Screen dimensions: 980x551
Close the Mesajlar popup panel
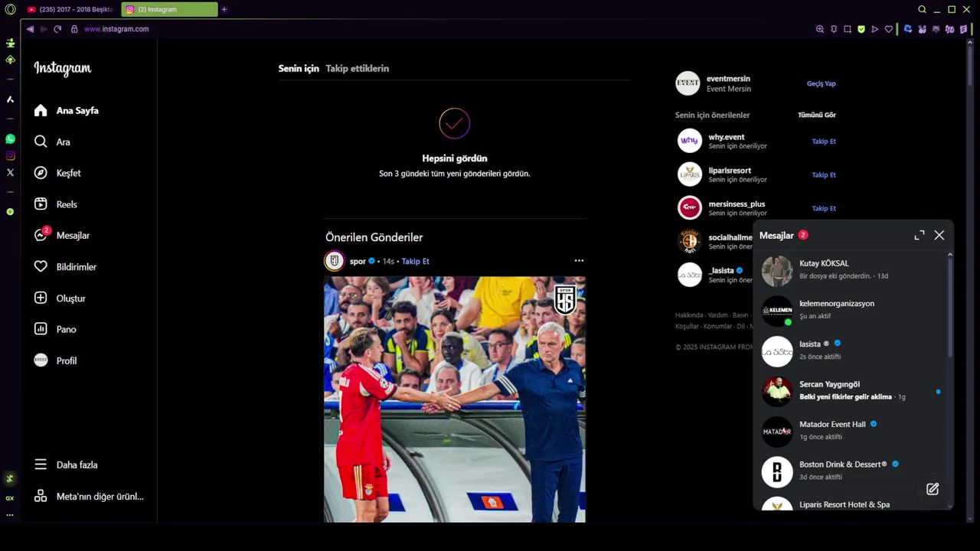[x=939, y=235]
